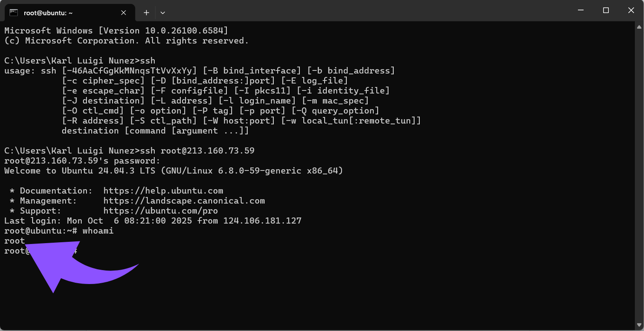644x331 pixels.
Task: Open a new tab with the plus button
Action: click(x=146, y=13)
